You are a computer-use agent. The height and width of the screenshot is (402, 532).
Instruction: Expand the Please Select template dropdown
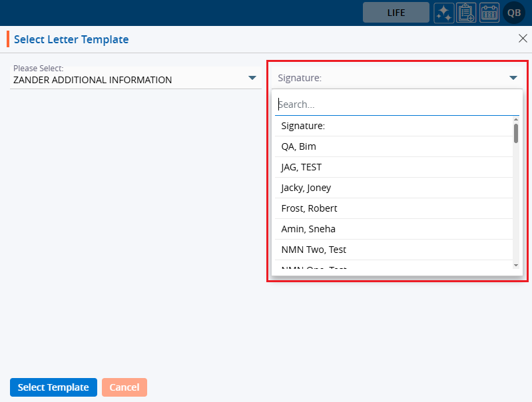point(252,78)
